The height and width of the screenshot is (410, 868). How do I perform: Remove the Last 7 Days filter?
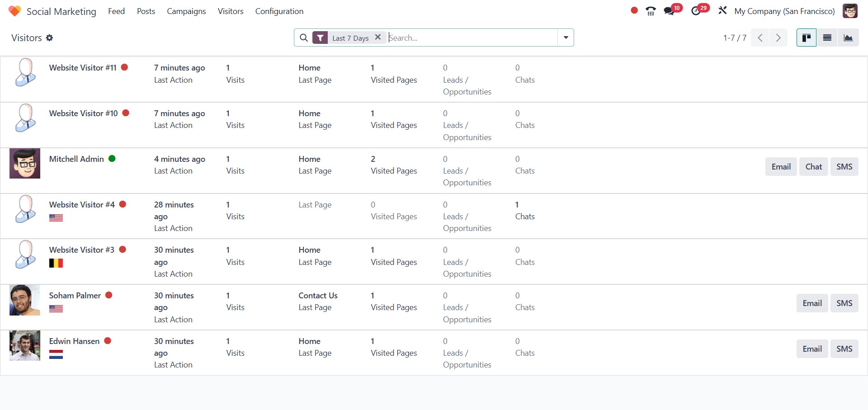pos(378,38)
